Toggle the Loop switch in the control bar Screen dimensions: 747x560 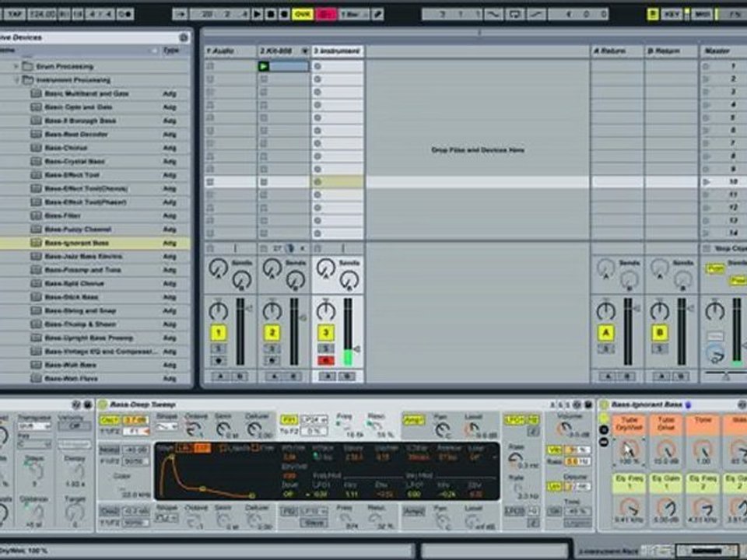click(x=514, y=14)
